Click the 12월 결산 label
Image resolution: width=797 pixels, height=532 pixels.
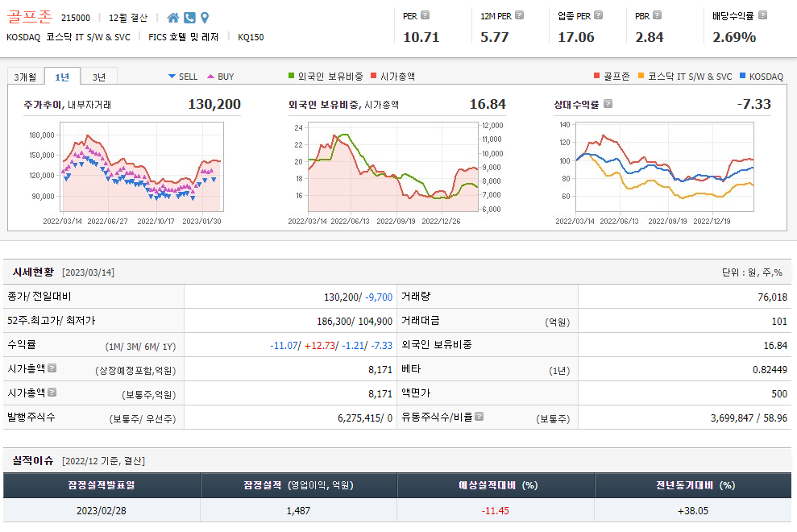pos(128,18)
